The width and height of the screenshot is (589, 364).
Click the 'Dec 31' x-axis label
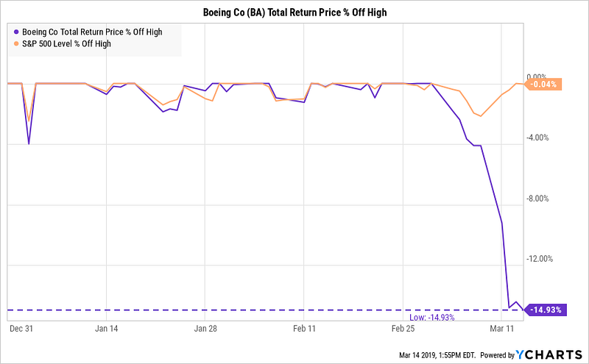tap(21, 329)
